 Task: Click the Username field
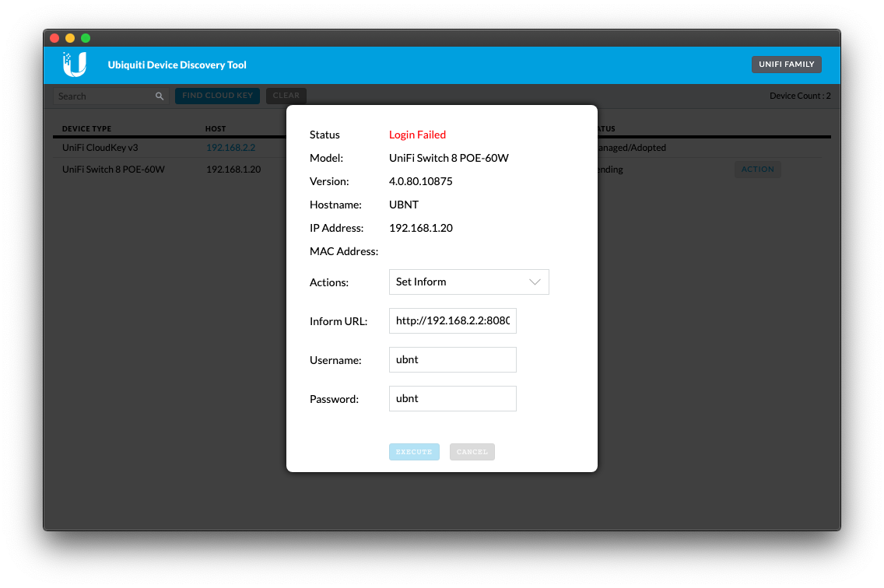453,359
